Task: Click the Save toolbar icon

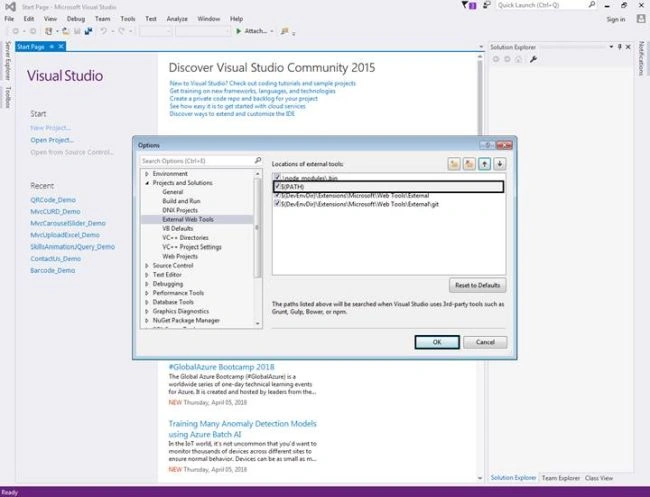Action: 77,31
